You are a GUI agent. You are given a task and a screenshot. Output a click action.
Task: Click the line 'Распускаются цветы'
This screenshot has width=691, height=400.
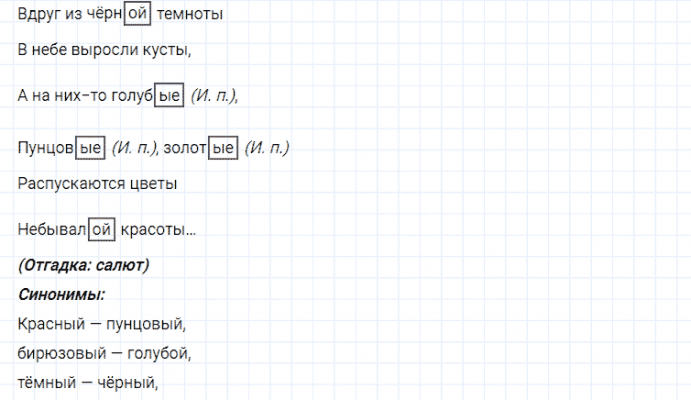pos(98,184)
